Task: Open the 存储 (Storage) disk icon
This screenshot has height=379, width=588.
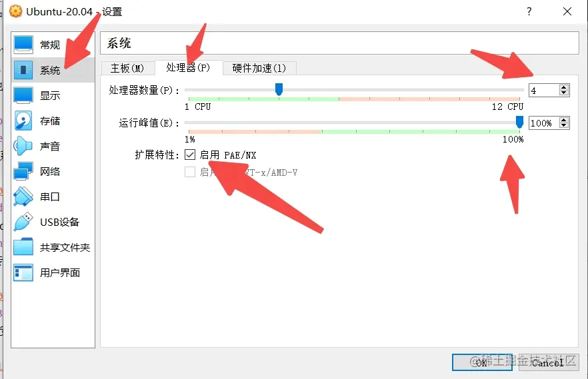Action: pos(23,121)
